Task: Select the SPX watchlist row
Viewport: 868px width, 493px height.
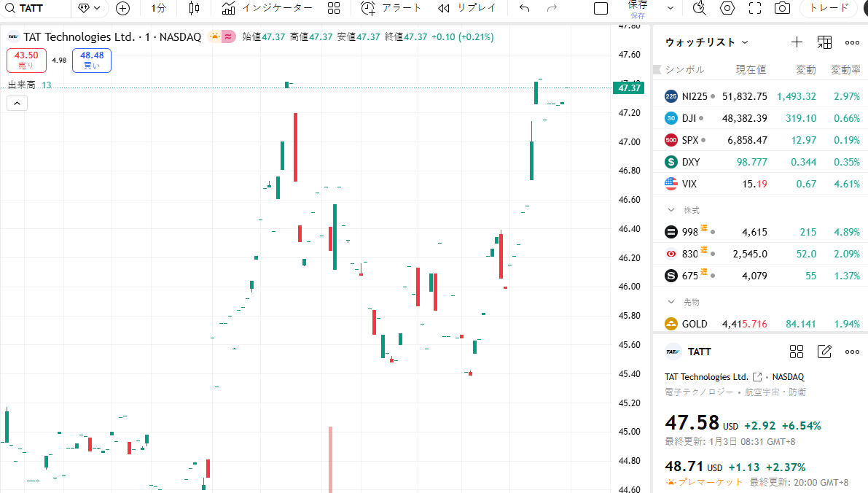Action: click(x=761, y=140)
